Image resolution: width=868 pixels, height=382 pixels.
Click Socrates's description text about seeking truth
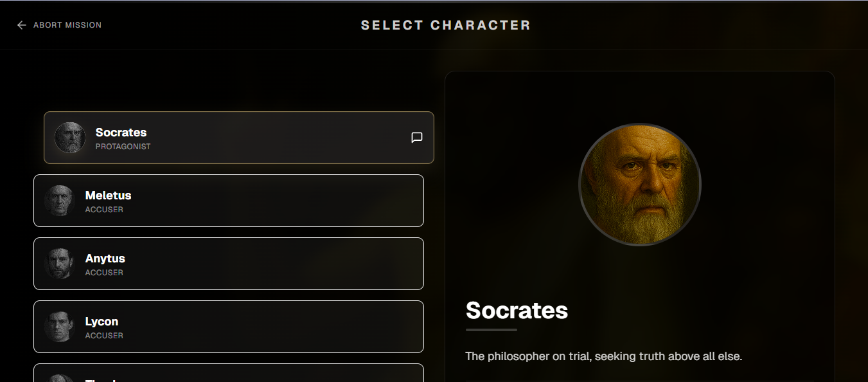tap(604, 356)
